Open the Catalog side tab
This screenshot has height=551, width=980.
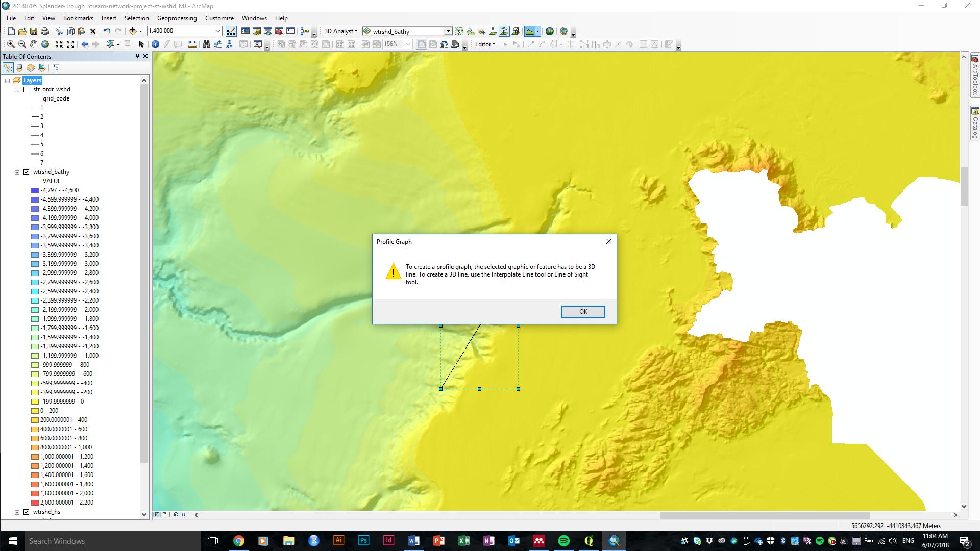click(975, 123)
